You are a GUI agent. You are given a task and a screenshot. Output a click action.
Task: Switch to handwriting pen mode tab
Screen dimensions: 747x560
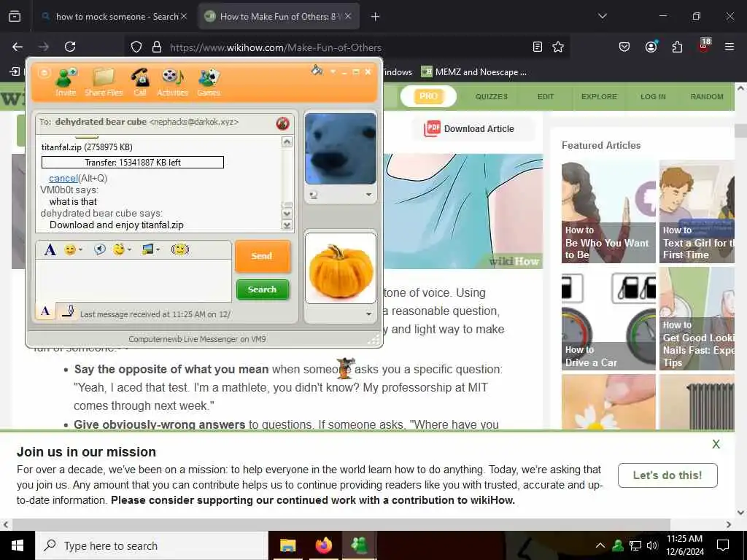68,311
